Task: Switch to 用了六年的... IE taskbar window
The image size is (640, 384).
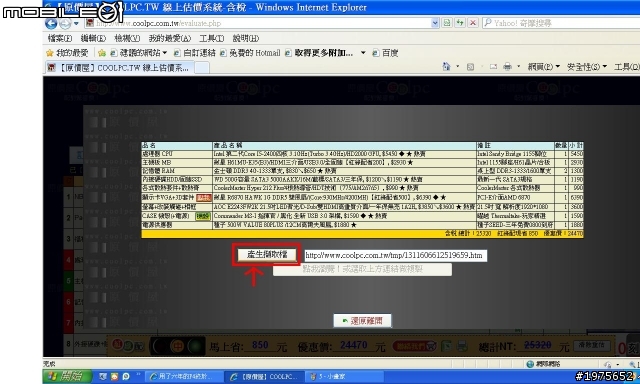Action: point(183,377)
